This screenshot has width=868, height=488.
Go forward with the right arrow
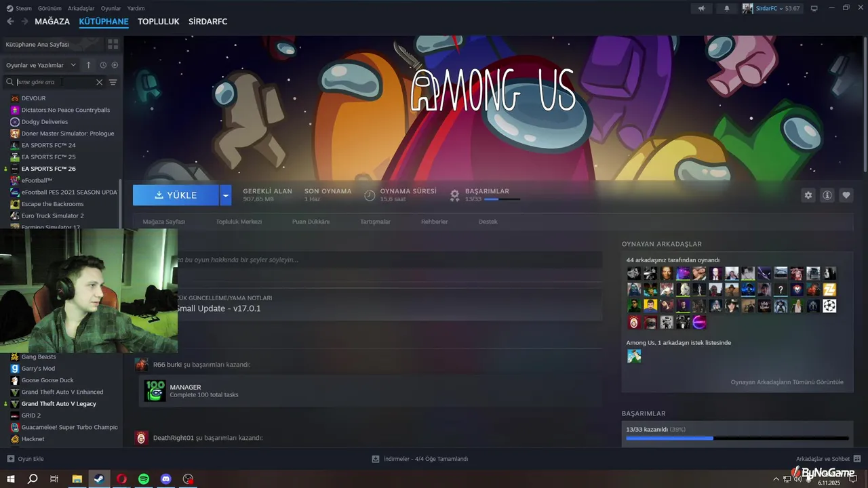24,22
